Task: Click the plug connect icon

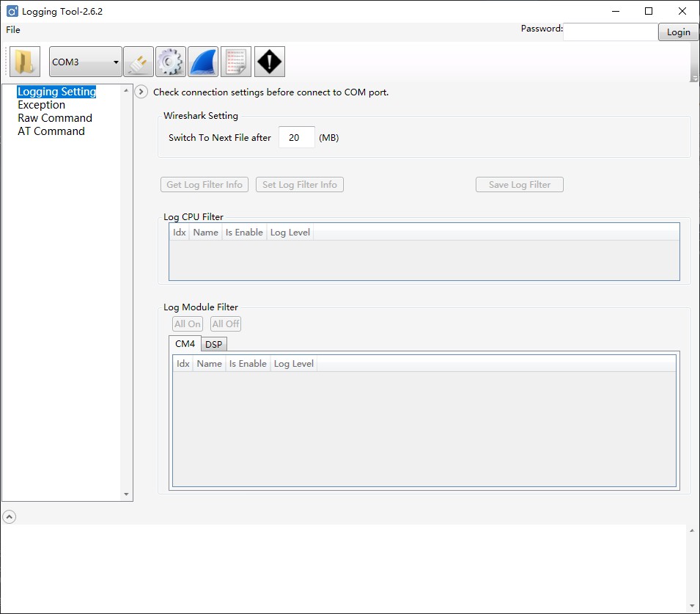Action: pos(138,62)
